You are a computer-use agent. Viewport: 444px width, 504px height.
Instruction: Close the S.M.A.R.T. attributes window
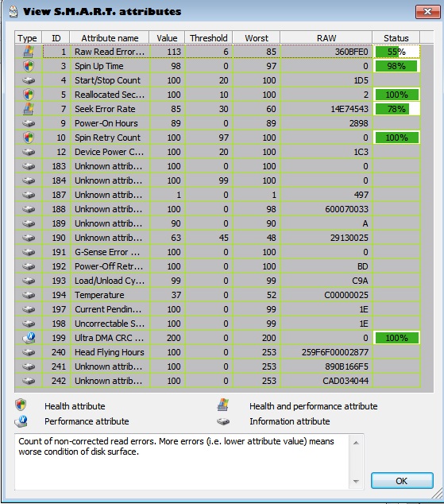427,12
